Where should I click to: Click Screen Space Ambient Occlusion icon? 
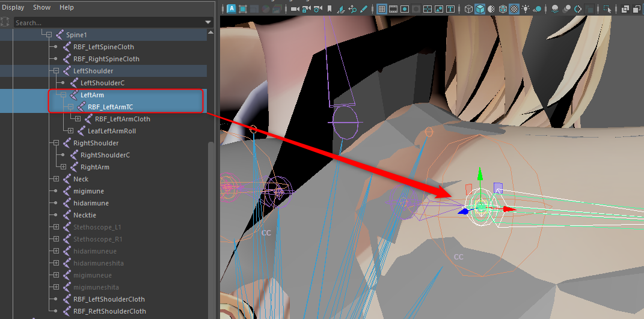pos(555,8)
